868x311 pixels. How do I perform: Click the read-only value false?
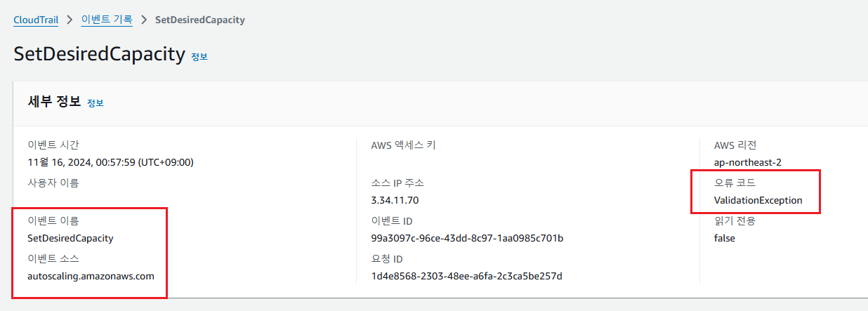[x=724, y=238]
